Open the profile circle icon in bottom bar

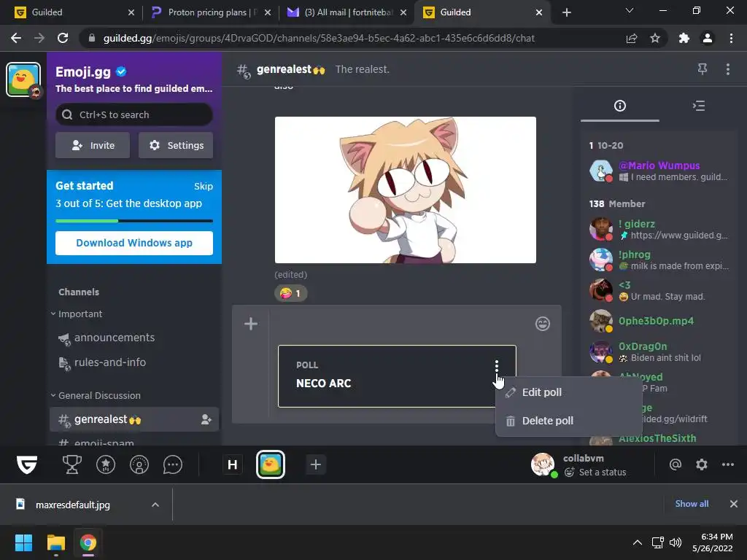tap(139, 464)
